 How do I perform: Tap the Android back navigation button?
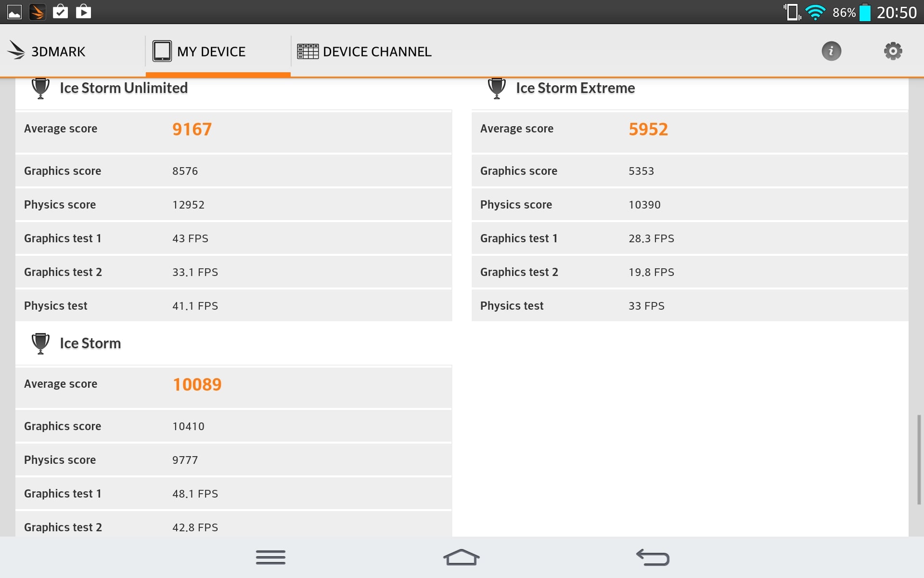[653, 557]
